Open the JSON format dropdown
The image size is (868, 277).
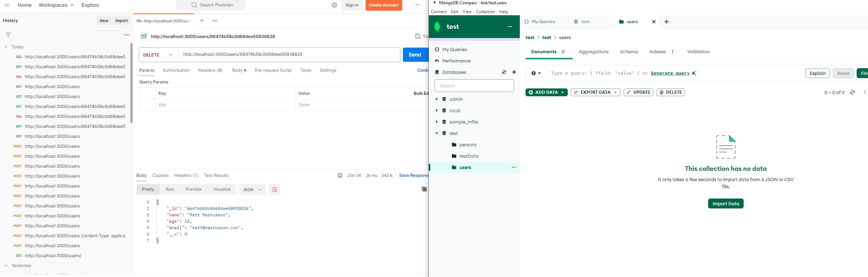(x=252, y=190)
